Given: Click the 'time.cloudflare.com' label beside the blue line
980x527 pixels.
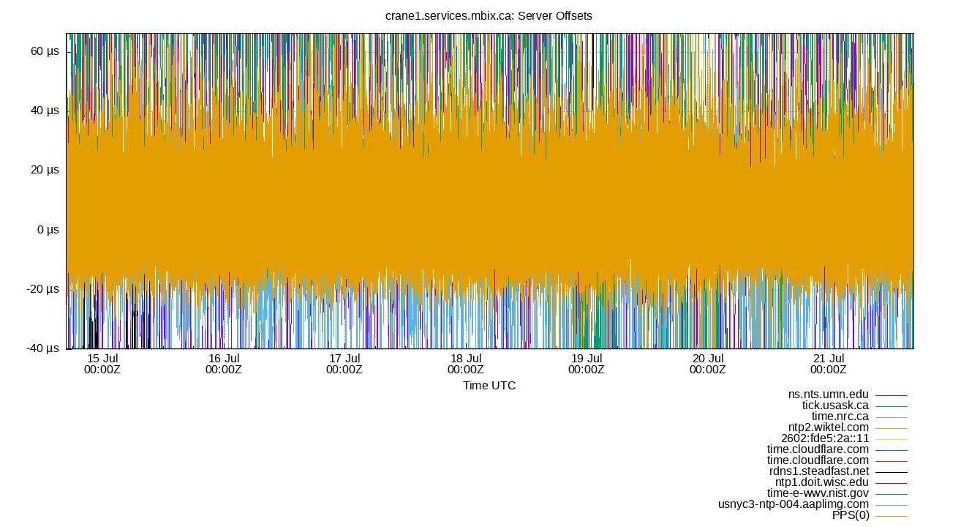Looking at the screenshot, I should [x=818, y=449].
